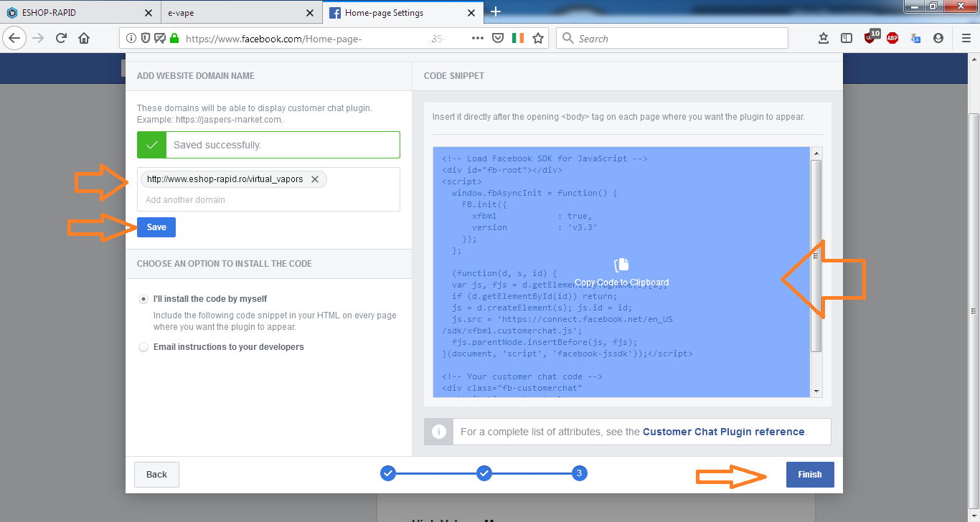Open the Adblock Plus extension
980x522 pixels.
coord(892,39)
